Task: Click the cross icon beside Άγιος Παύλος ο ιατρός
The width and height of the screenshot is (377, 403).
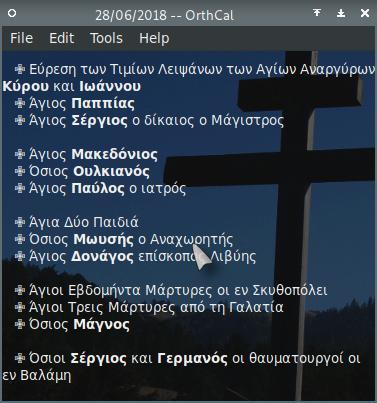Action: point(20,188)
